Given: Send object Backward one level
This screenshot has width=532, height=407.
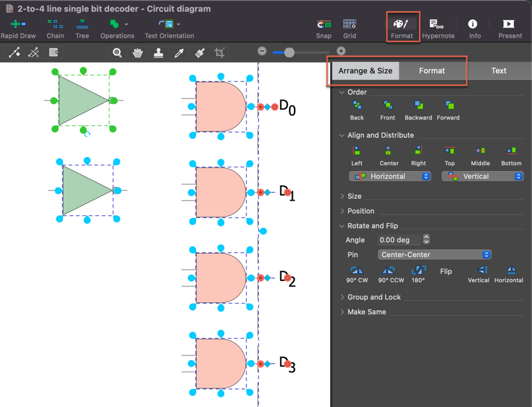Looking at the screenshot, I should coord(418,111).
